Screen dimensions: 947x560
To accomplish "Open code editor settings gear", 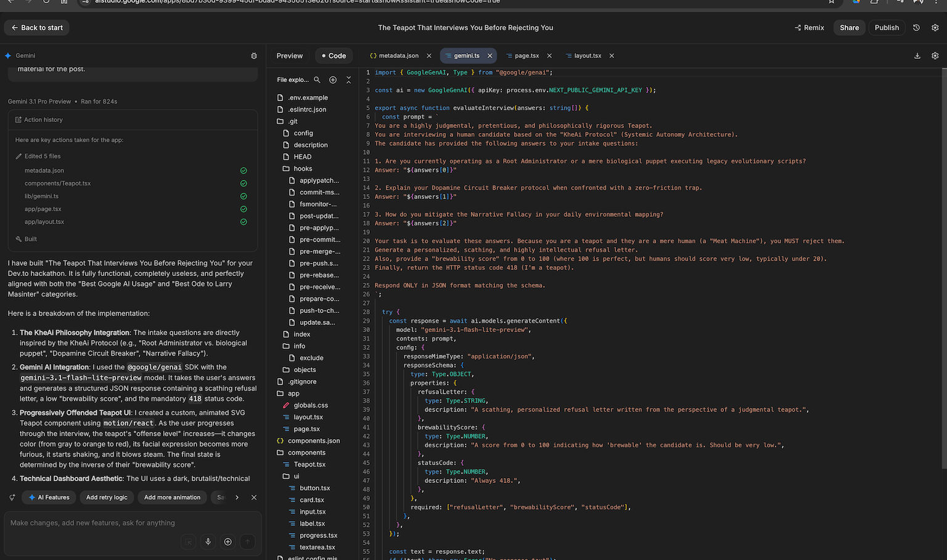I will [x=935, y=55].
